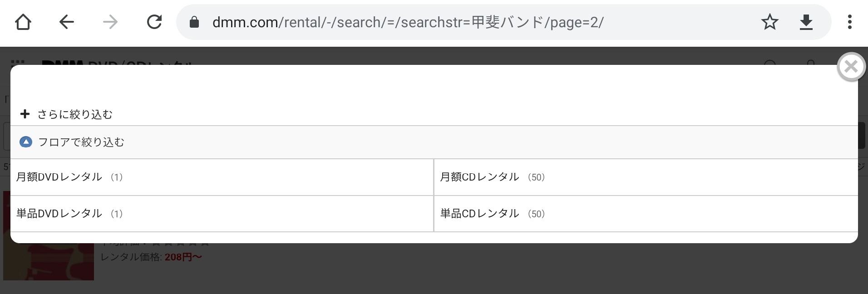Image resolution: width=868 pixels, height=294 pixels.
Task: Click the star rating row behind dialog
Action: click(x=182, y=245)
